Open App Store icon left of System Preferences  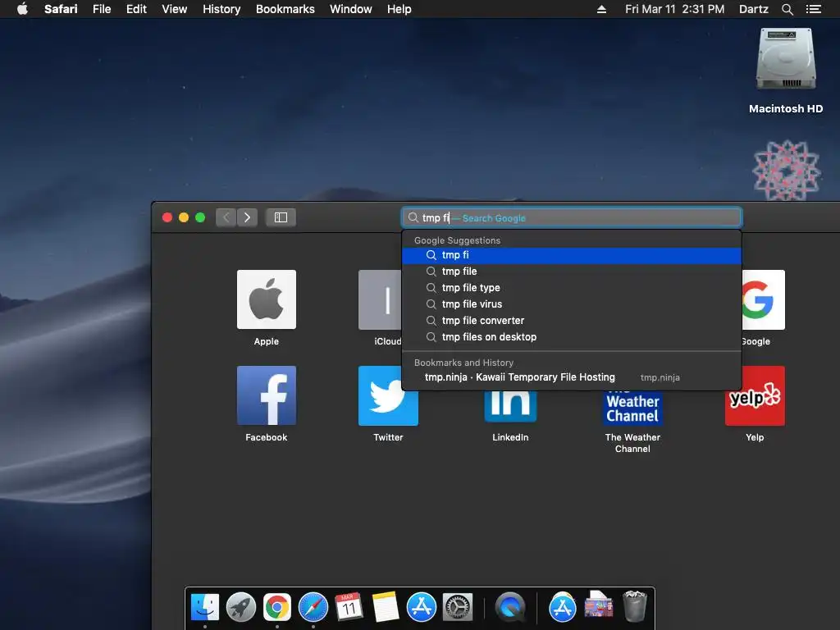[422, 608]
